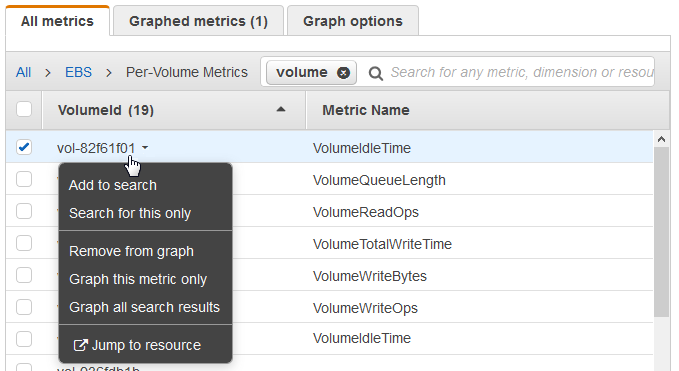
Task: Switch to Graphed metrics (1) tab
Action: coord(198,21)
